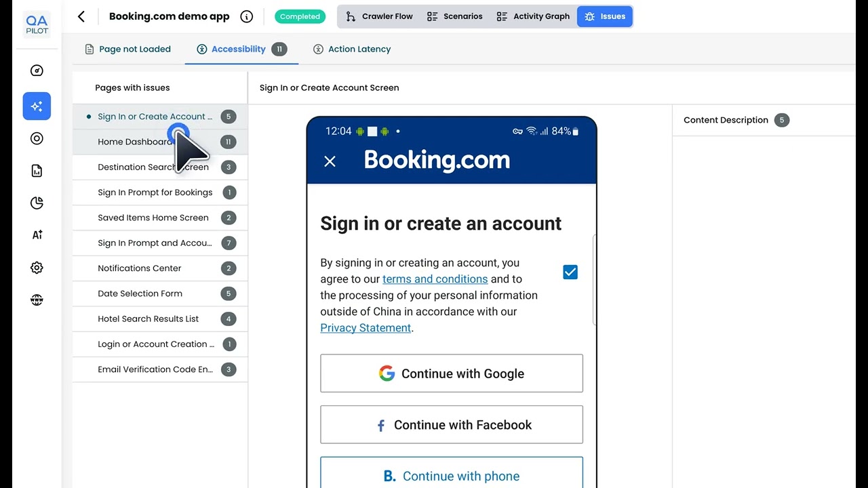
Task: Click Continue with Google button
Action: click(452, 373)
